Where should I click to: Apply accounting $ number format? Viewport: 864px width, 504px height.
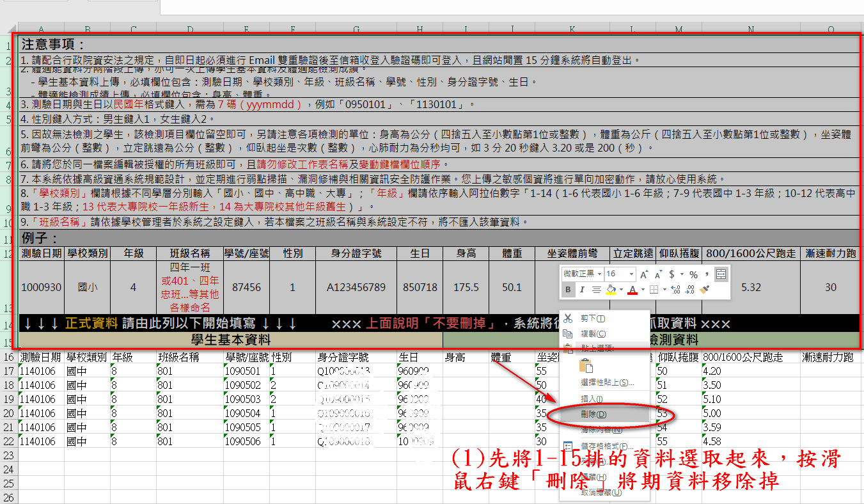point(672,274)
